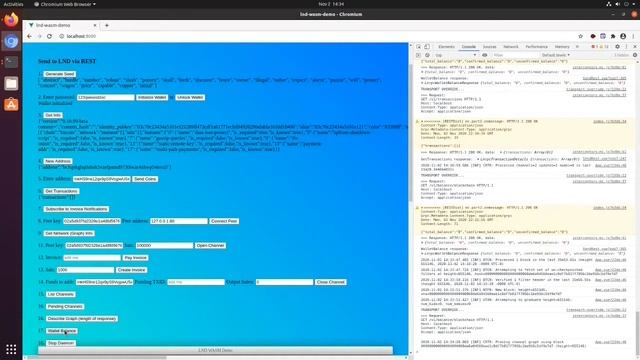Open DevTools settings gear

(x=617, y=47)
